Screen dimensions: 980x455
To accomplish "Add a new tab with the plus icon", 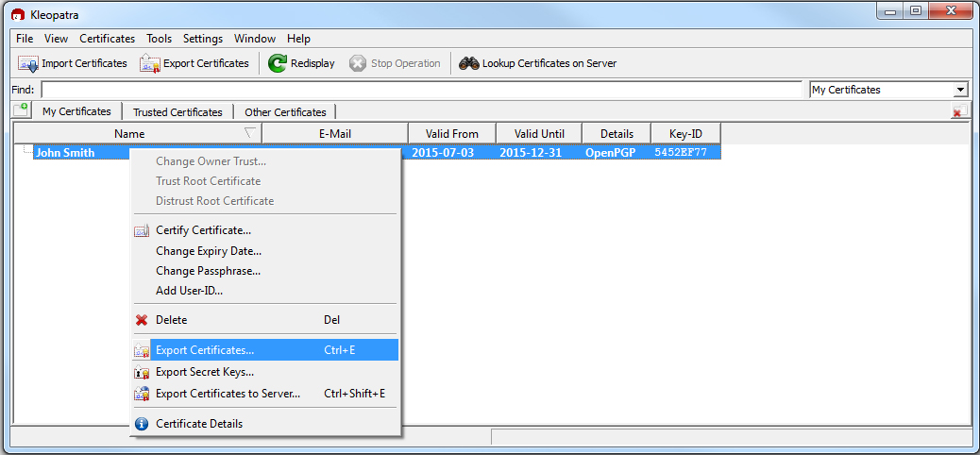I will click(x=21, y=110).
